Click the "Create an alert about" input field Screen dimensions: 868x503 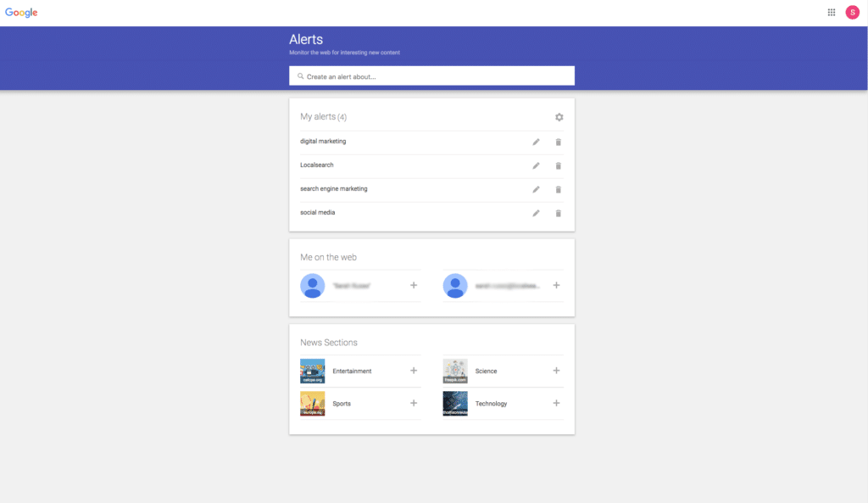pyautogui.click(x=431, y=75)
